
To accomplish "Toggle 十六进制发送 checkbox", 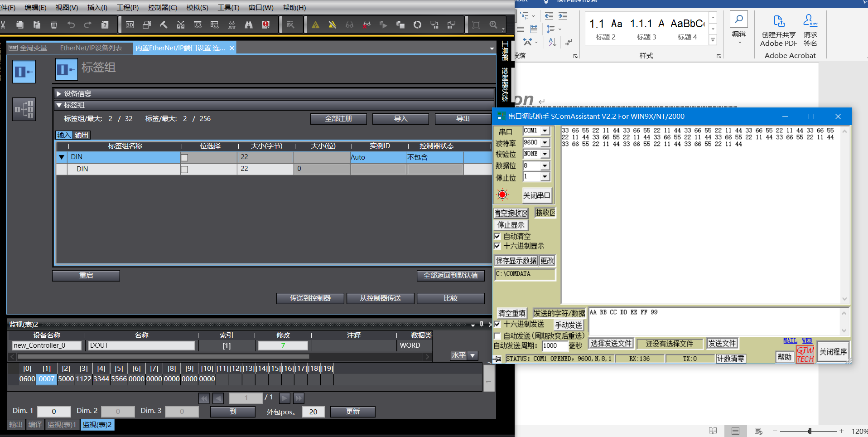I will coord(497,324).
